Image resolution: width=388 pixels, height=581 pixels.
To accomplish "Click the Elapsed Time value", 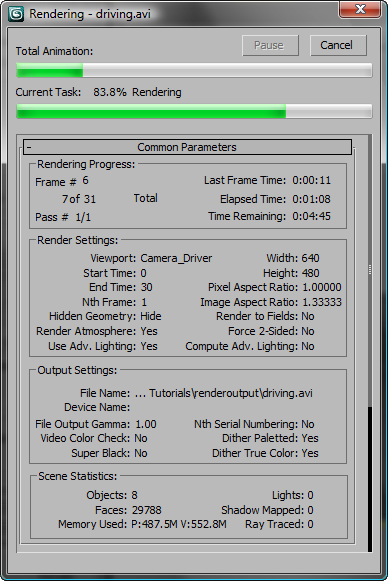I will (311, 199).
